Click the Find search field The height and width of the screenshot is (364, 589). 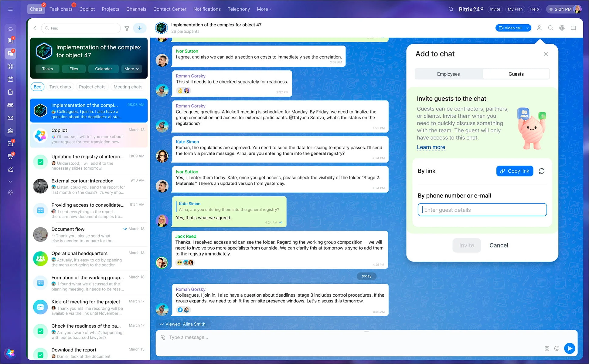[81, 28]
